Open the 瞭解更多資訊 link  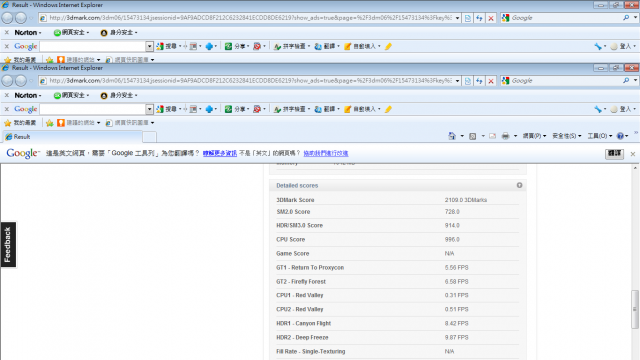[x=220, y=153]
